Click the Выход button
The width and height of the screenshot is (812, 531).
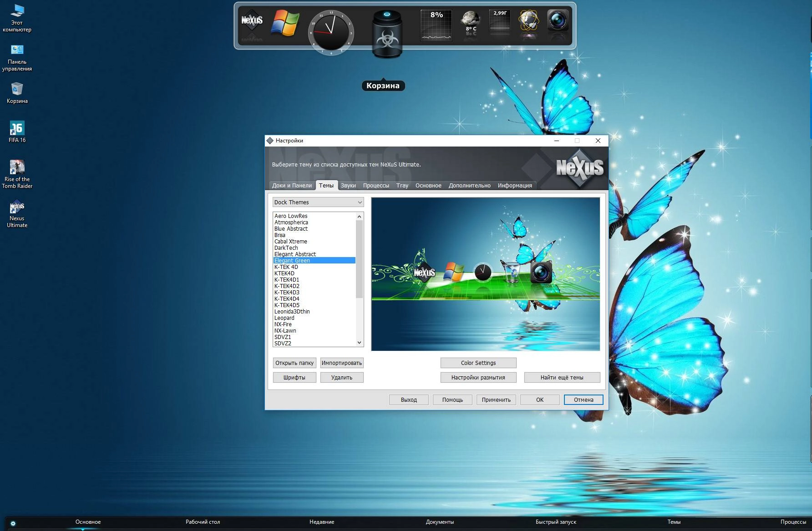click(409, 400)
